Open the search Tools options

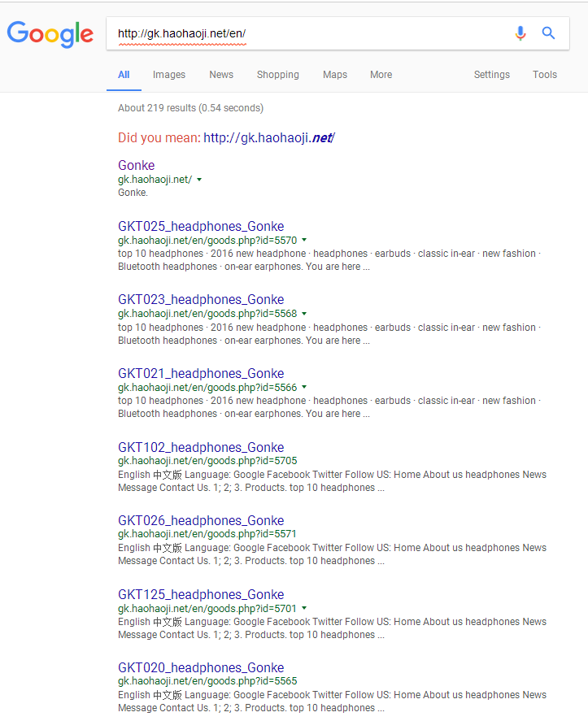pyautogui.click(x=545, y=75)
